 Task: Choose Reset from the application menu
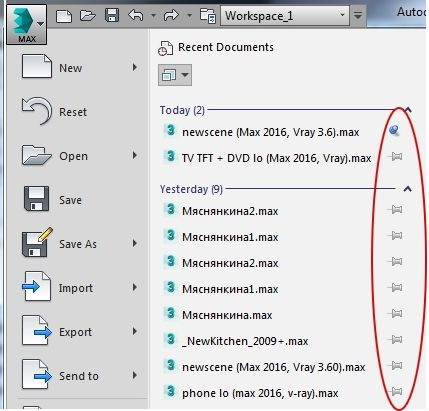(79, 112)
